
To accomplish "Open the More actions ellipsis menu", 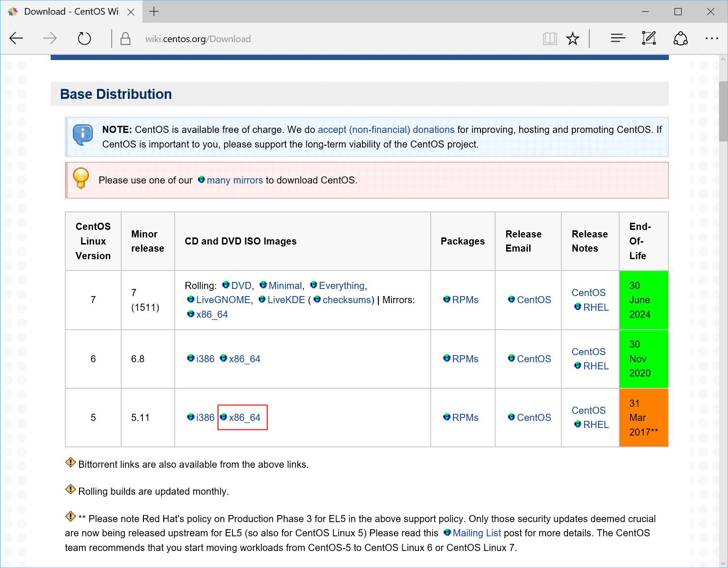I will 711,38.
